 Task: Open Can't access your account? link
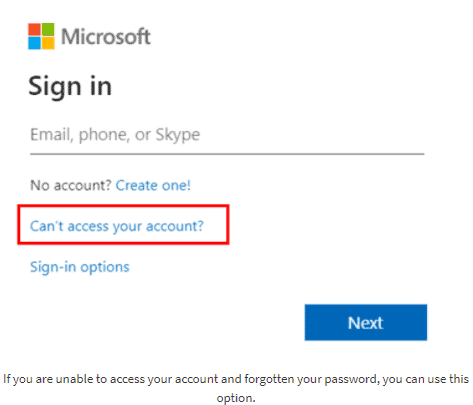pos(117,226)
